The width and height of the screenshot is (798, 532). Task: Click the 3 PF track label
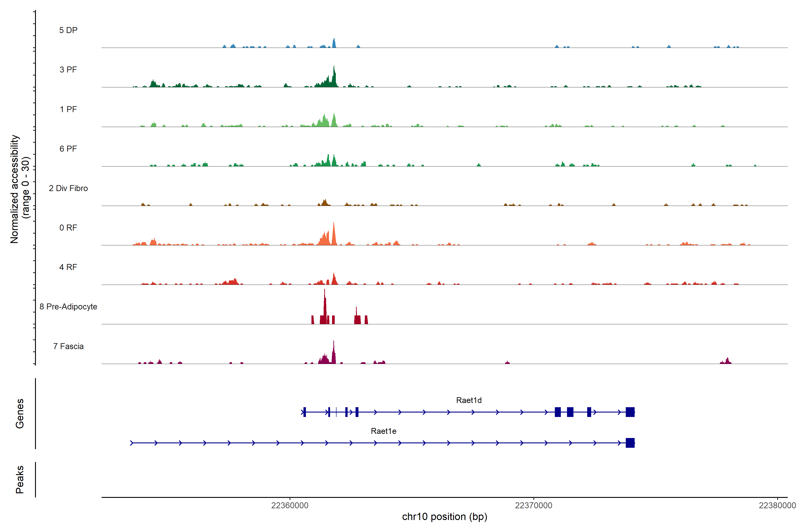point(68,70)
